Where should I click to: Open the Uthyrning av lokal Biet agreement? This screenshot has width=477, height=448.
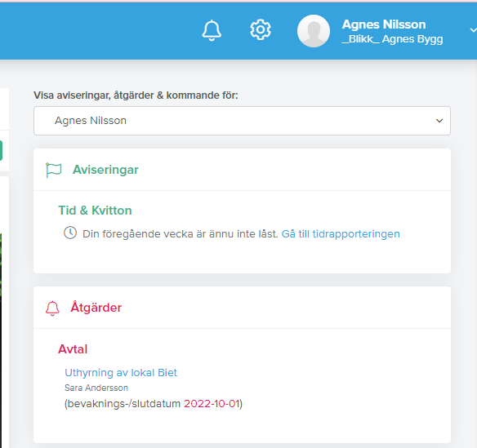121,373
